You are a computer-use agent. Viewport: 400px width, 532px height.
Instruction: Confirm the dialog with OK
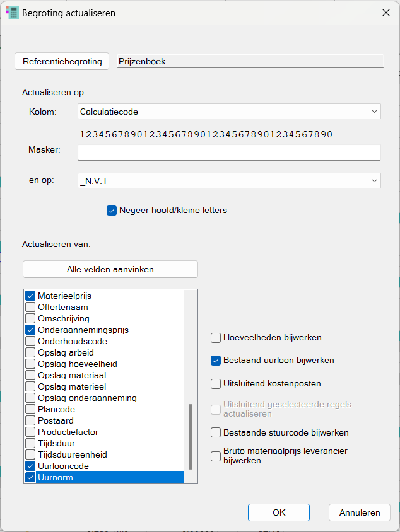click(x=279, y=512)
